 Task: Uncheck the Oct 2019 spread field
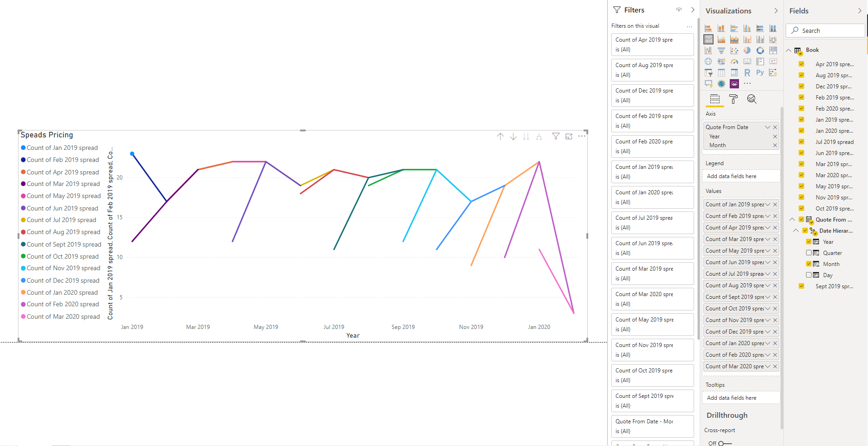801,208
